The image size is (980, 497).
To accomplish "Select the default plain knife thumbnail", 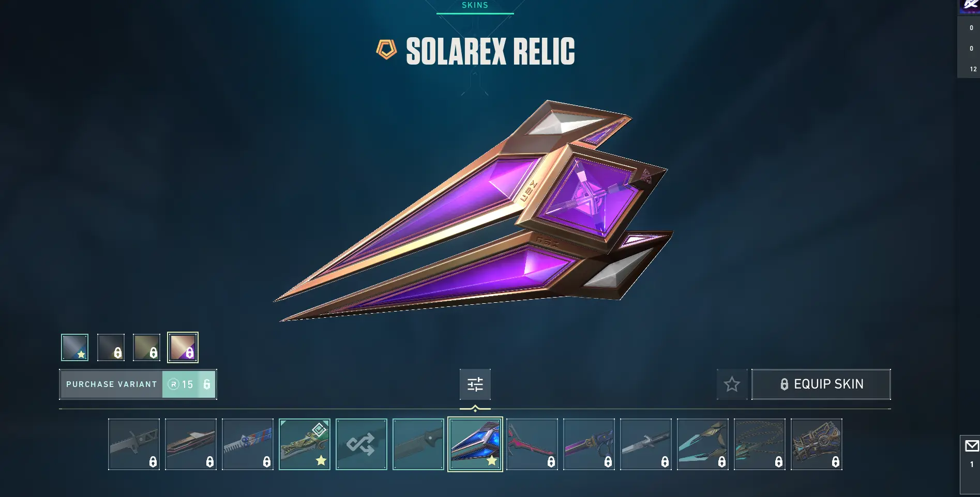I will 418,444.
